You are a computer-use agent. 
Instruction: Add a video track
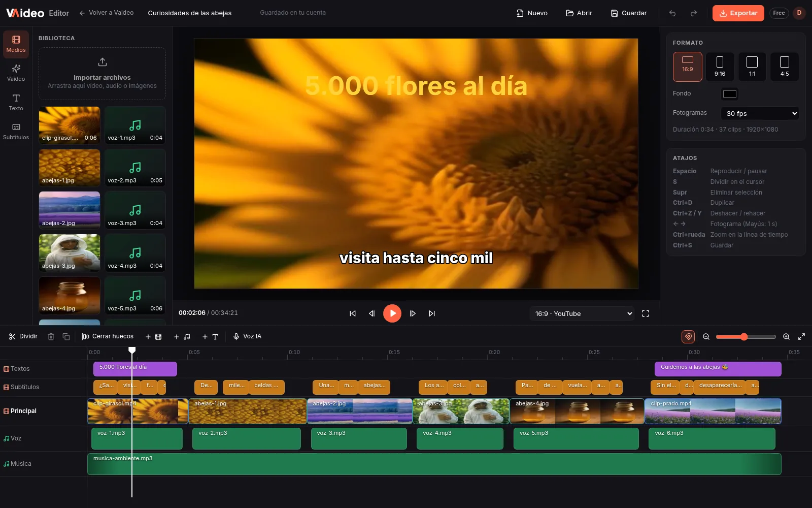[154, 336]
